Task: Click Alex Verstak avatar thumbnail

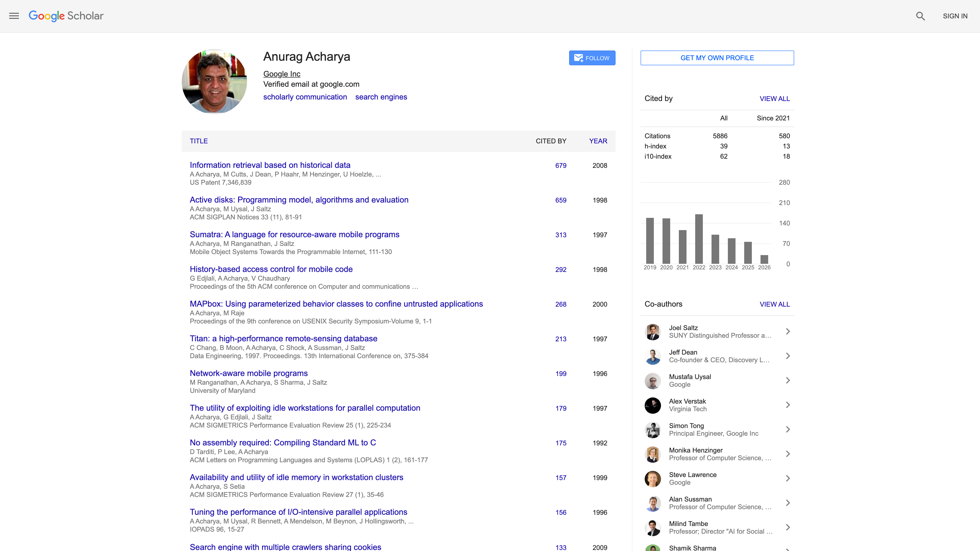Action: pyautogui.click(x=653, y=405)
